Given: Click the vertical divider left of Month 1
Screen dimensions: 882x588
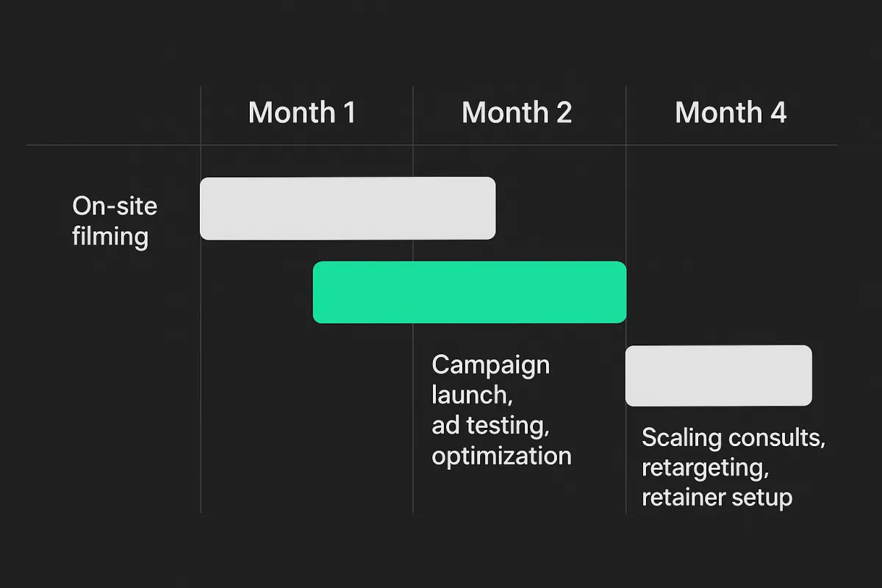Looking at the screenshot, I should [201, 300].
